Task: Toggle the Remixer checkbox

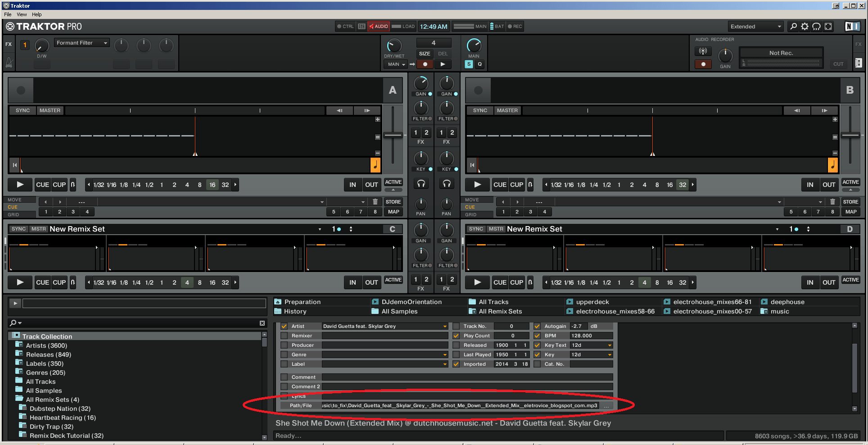Action: point(284,336)
